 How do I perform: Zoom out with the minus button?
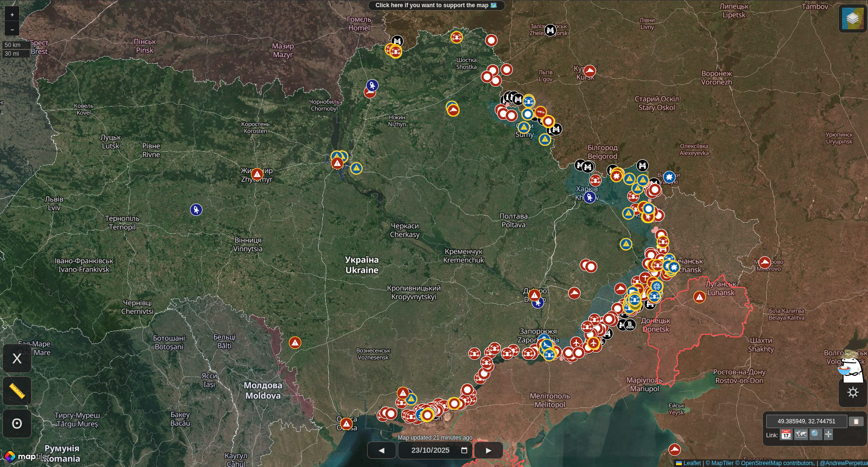pyautogui.click(x=12, y=28)
